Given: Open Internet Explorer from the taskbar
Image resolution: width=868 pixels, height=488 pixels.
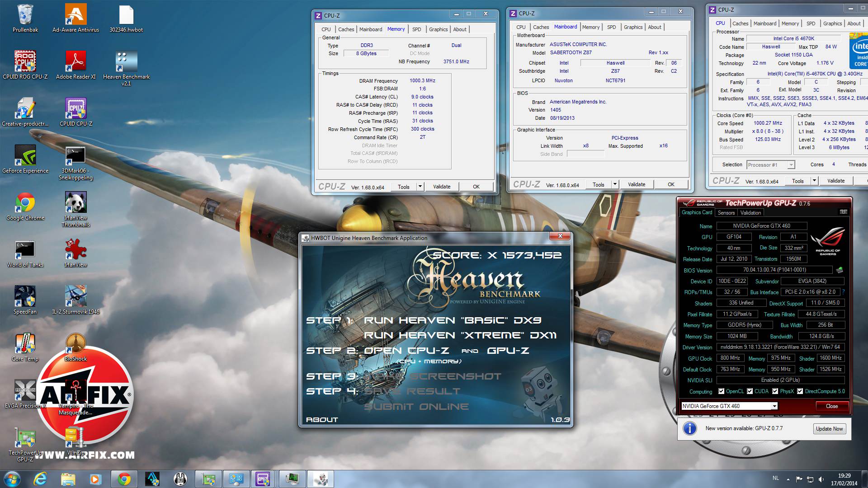Looking at the screenshot, I should point(40,479).
